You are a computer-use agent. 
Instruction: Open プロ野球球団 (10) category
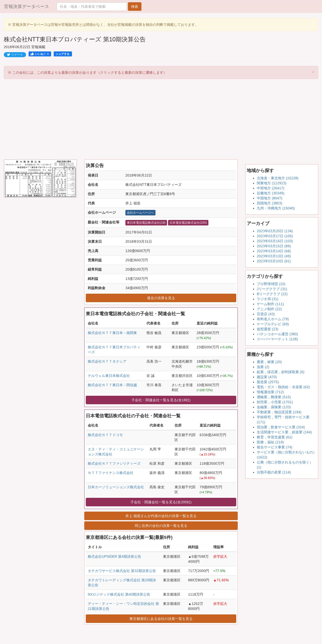click(x=271, y=284)
